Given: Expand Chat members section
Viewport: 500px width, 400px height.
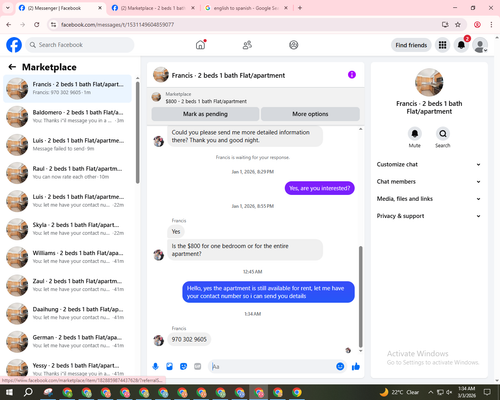Looking at the screenshot, I should coord(429,182).
